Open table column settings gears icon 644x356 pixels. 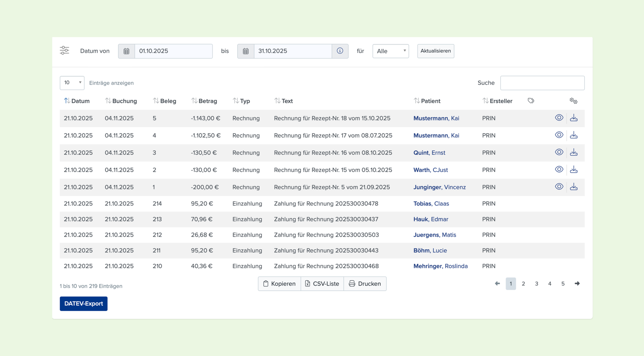(x=573, y=101)
